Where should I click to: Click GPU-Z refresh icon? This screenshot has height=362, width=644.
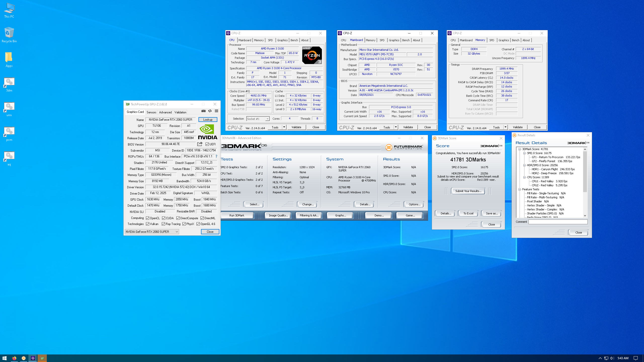point(210,111)
